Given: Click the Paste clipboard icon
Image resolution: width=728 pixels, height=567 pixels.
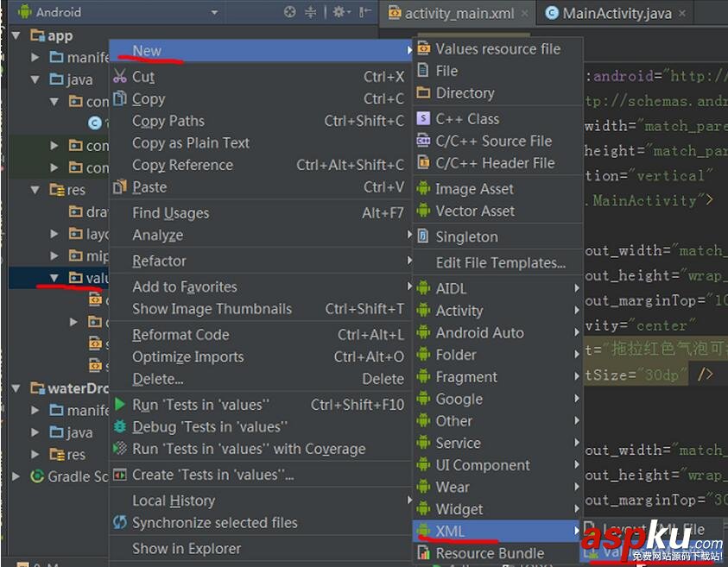Looking at the screenshot, I should 120,186.
